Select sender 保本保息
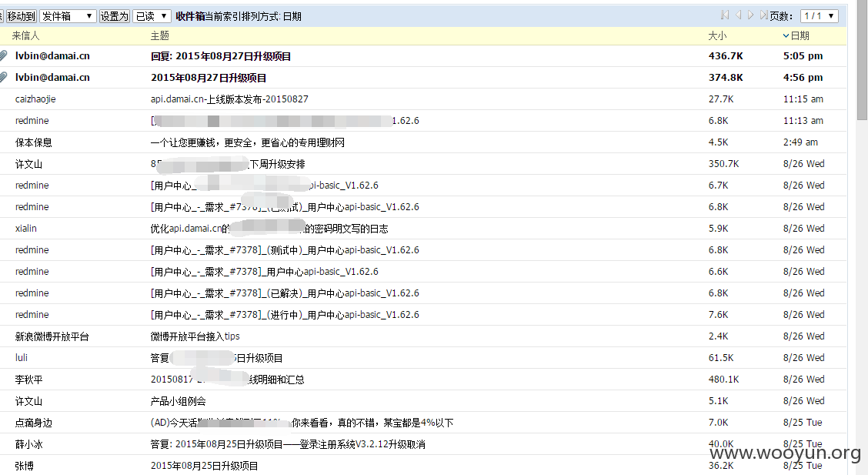This screenshot has height=475, width=868. pyautogui.click(x=33, y=143)
